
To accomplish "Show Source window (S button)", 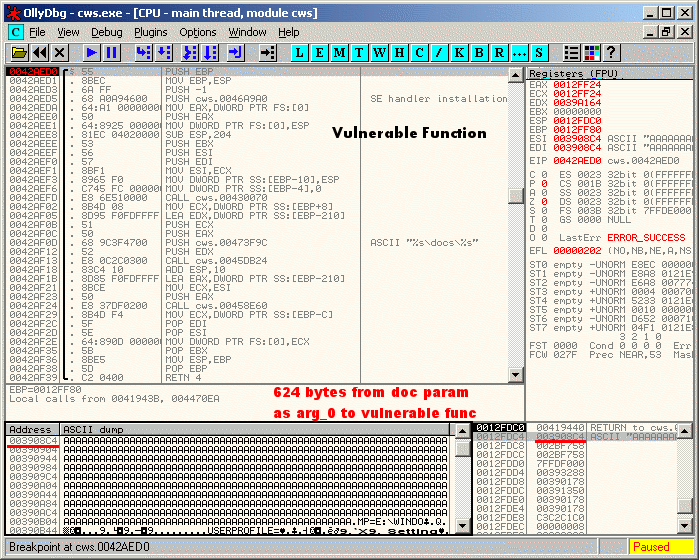I will 539,53.
